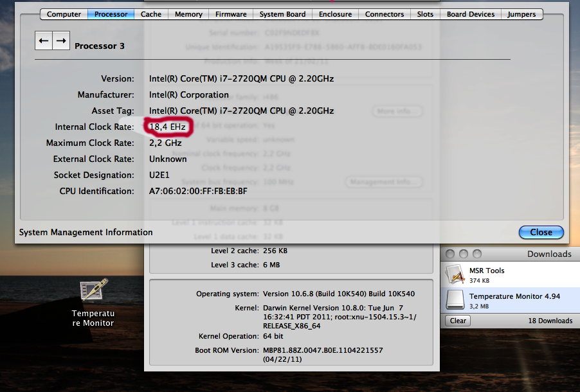The height and width of the screenshot is (392, 580).
Task: Go to previous processor with left arrow
Action: coord(44,40)
